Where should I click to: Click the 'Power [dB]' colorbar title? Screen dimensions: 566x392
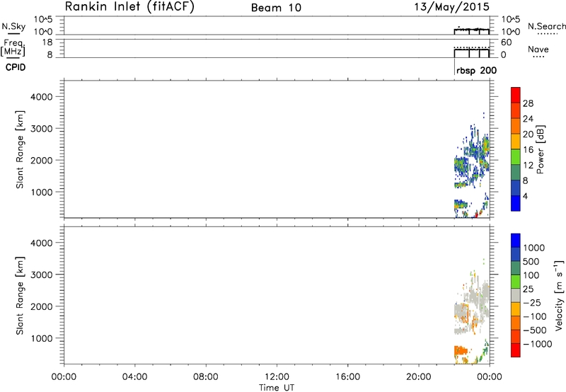540,149
